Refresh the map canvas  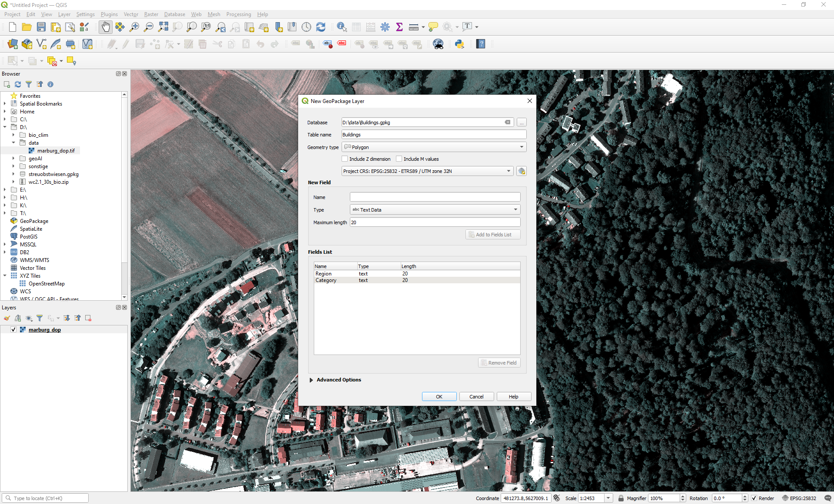tap(321, 27)
